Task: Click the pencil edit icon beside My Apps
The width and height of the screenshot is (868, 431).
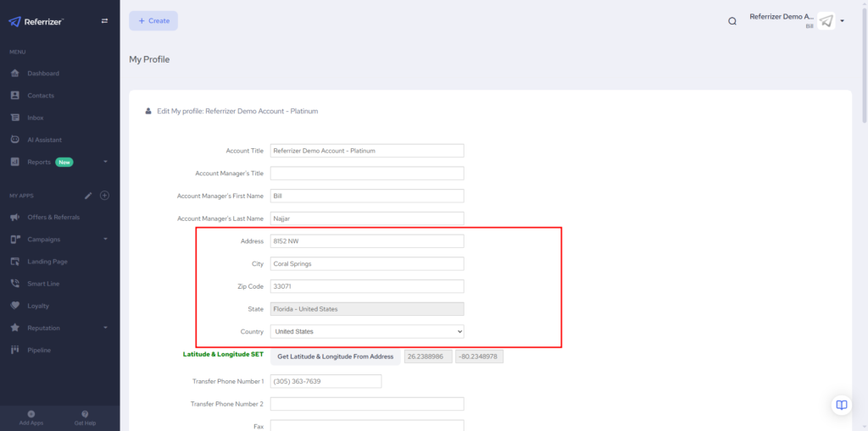Action: coord(88,196)
